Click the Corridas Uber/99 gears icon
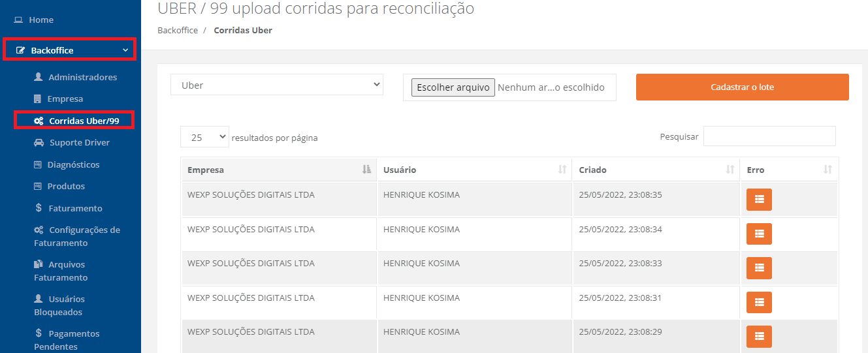Screen dimensions: 868x353 click(x=39, y=121)
